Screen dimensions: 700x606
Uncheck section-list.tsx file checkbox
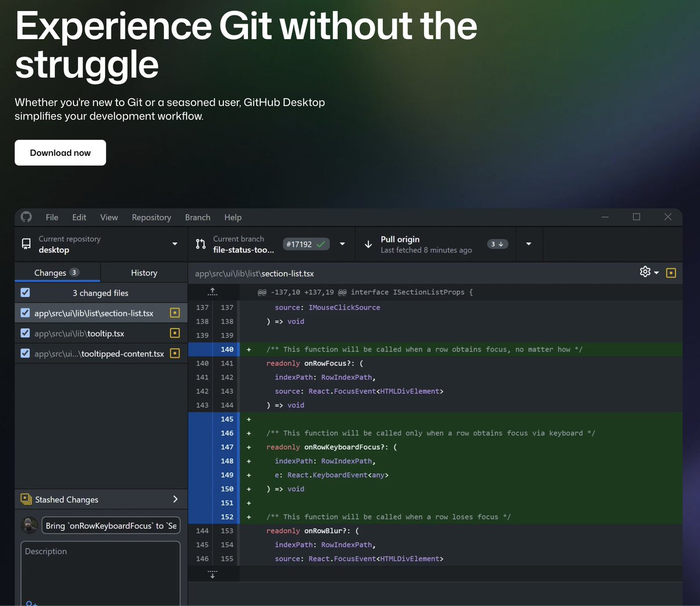25,313
